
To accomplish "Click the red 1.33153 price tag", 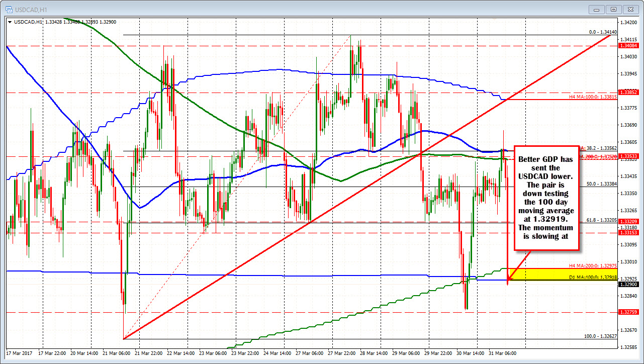I will coord(629,233).
